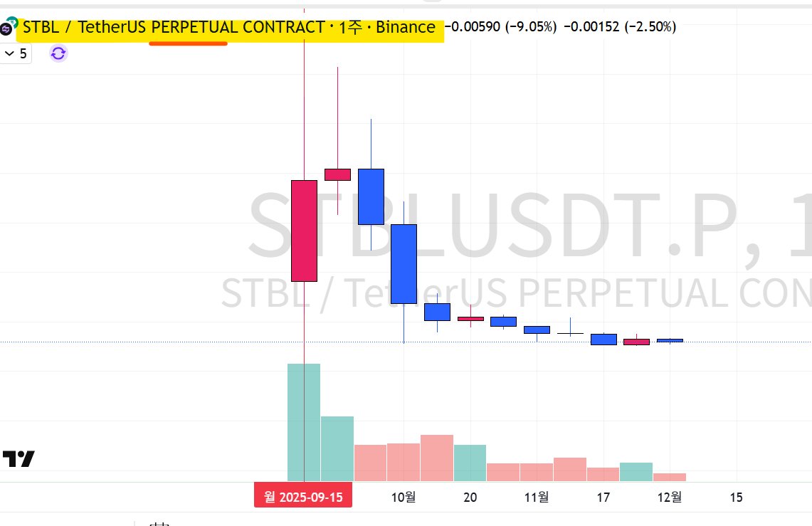This screenshot has height=526, width=812.
Task: Click the tallest blue candle body
Action: [404, 263]
